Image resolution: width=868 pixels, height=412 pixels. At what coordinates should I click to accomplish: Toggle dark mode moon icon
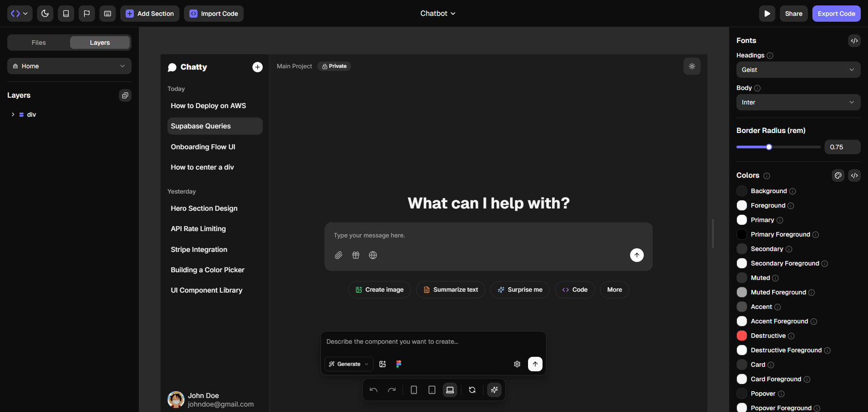coord(45,14)
